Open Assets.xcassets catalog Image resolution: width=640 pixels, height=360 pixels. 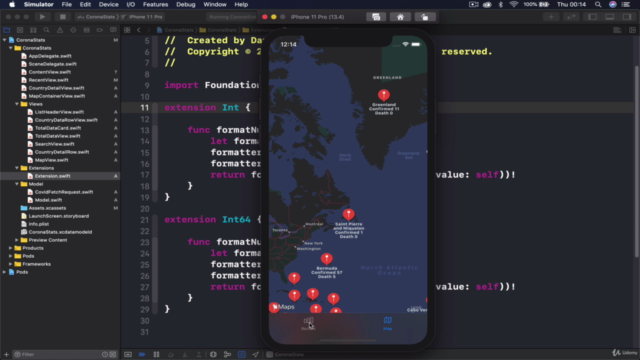[x=47, y=208]
